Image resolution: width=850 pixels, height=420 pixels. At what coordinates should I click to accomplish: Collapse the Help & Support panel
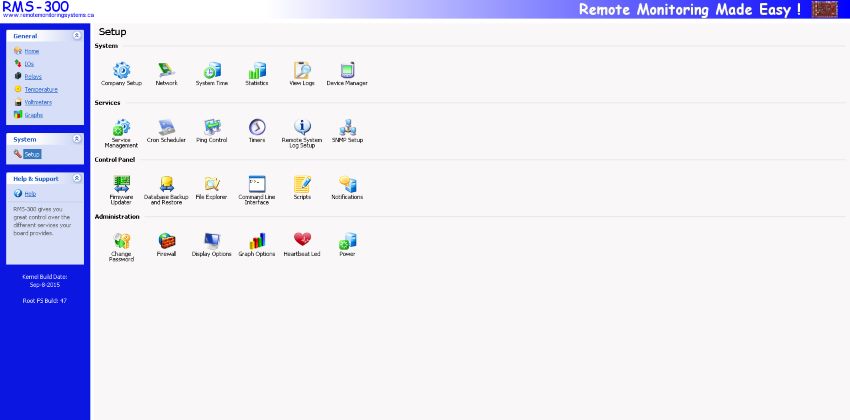[77, 179]
